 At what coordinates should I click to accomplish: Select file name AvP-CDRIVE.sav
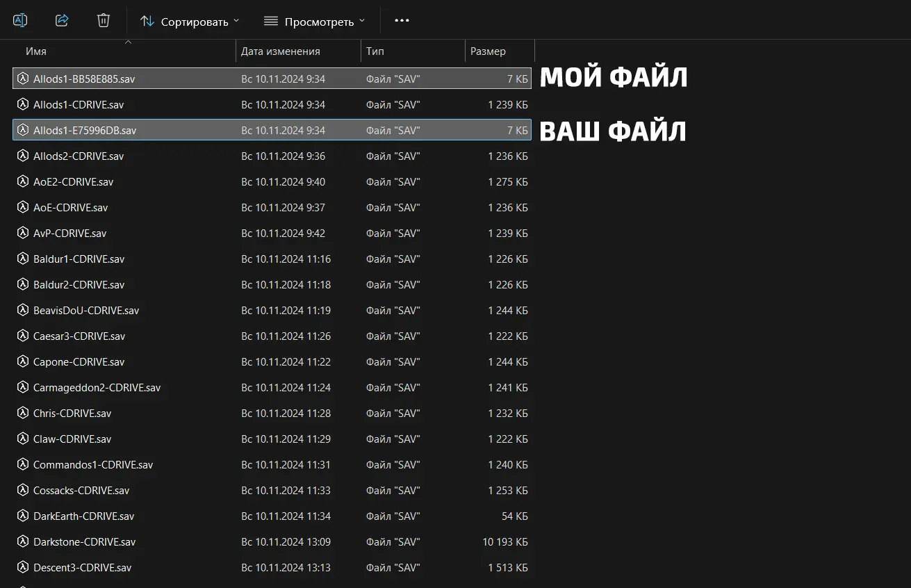click(70, 234)
